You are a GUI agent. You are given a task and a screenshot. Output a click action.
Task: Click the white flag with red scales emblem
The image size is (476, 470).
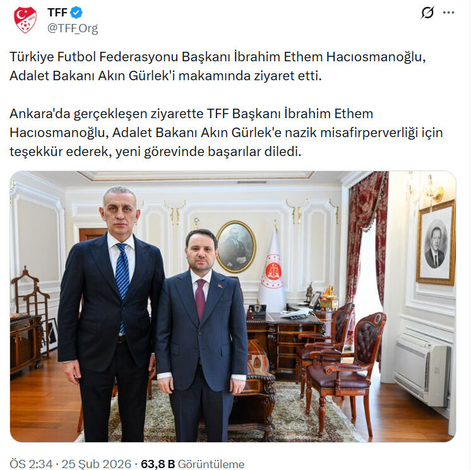pos(271,270)
